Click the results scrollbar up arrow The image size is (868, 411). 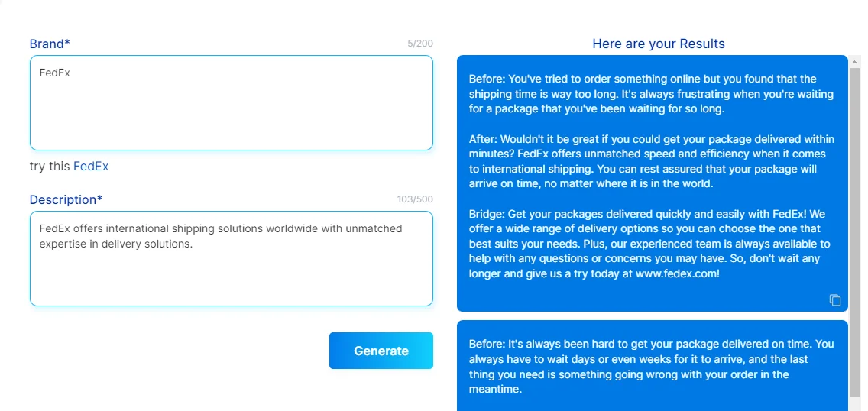pyautogui.click(x=855, y=60)
